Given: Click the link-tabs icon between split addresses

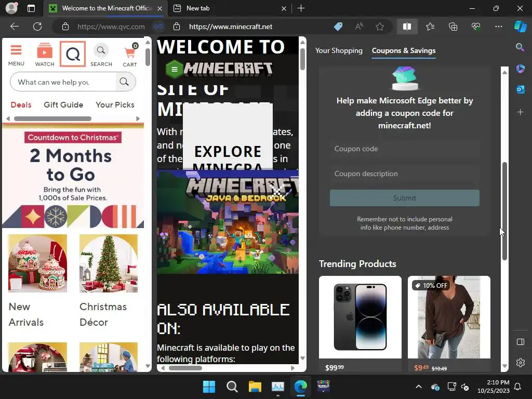Looking at the screenshot, I should 158,26.
